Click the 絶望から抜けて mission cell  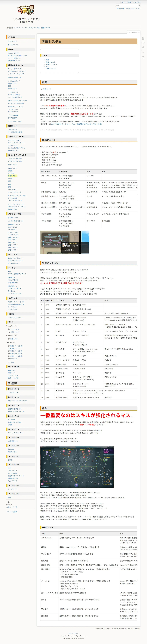(x=63, y=397)
